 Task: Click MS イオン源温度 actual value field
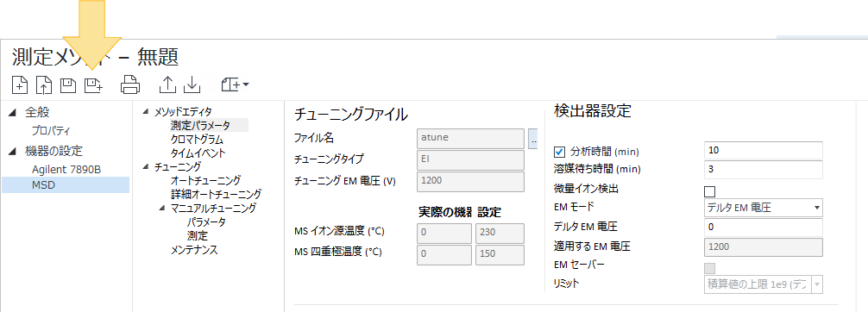(x=444, y=234)
